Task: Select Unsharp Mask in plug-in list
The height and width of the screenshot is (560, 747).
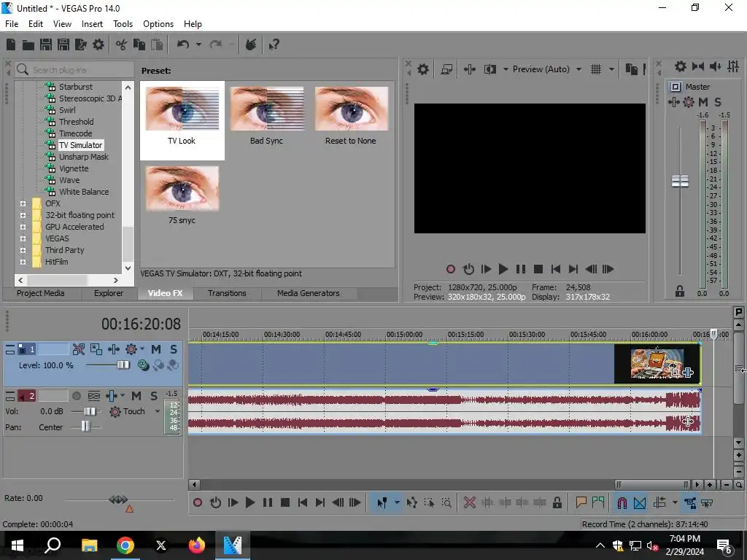Action: coord(83,157)
